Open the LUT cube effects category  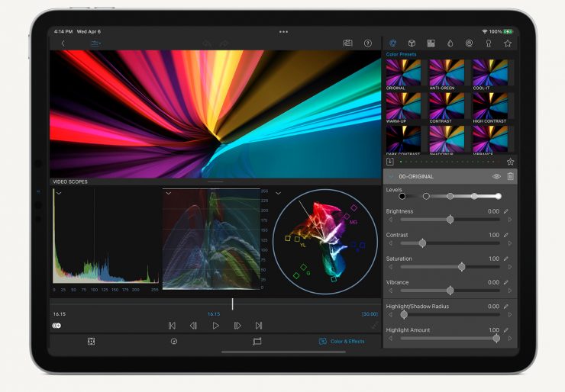point(412,43)
